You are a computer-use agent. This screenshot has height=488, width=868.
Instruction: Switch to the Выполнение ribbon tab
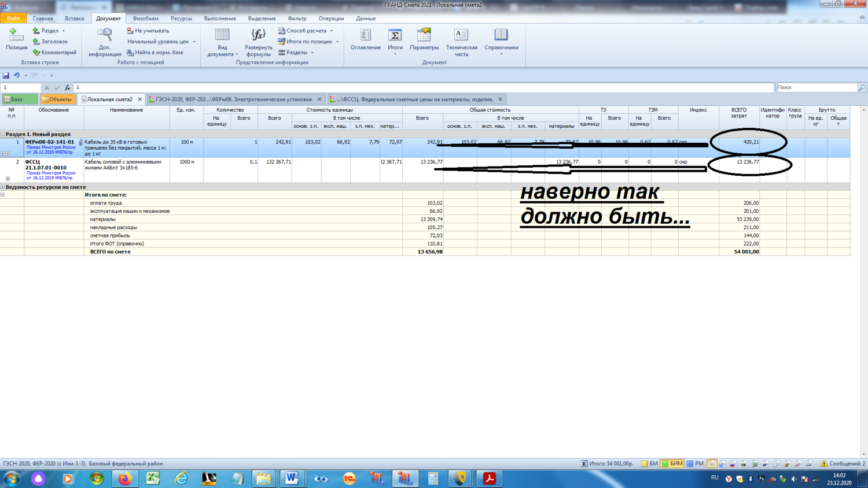(x=220, y=19)
